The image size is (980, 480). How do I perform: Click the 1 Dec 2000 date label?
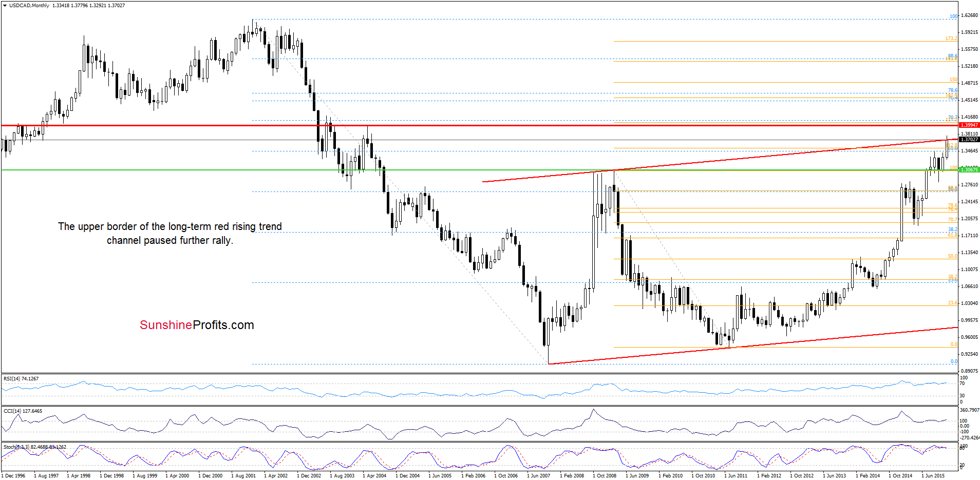[211, 476]
